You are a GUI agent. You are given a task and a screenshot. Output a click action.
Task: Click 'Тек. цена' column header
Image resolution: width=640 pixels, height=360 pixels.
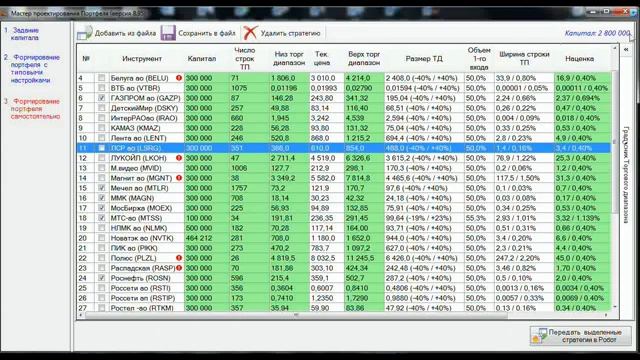(x=322, y=59)
